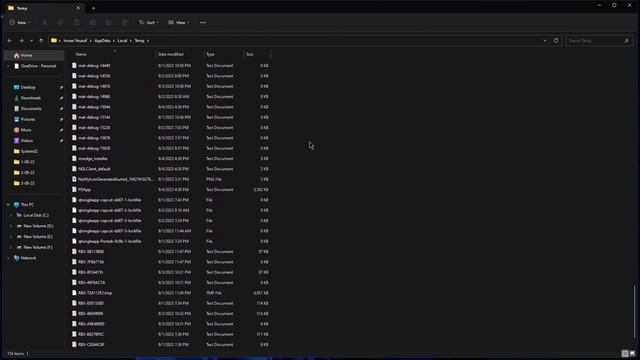
Task: Open the View layout menu
Action: point(178,22)
